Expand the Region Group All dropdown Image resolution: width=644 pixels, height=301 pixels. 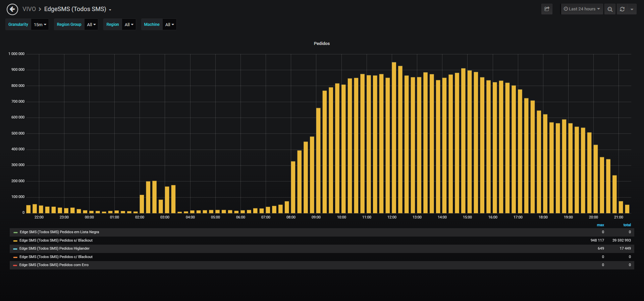(91, 24)
